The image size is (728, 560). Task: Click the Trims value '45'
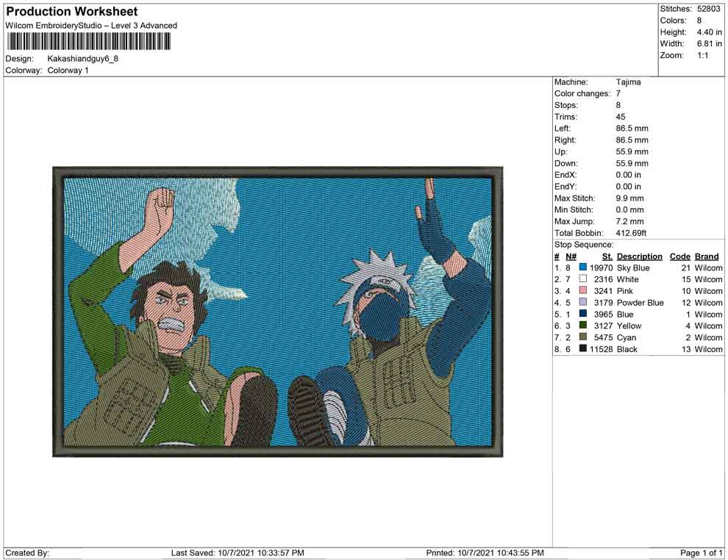click(x=621, y=117)
